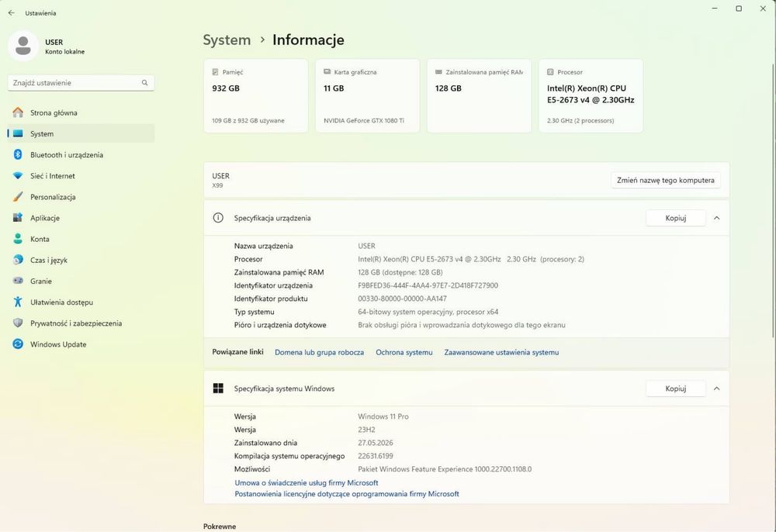The image size is (776, 532).
Task: Click the 932 GB storage card
Action: tap(256, 96)
